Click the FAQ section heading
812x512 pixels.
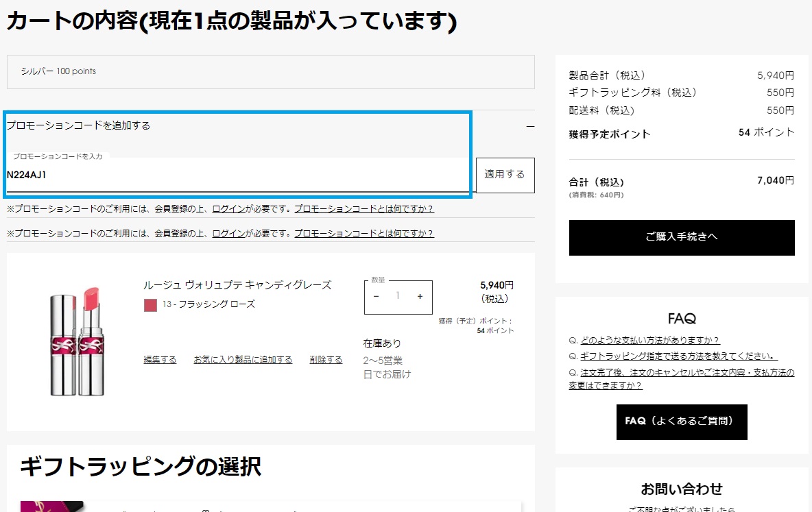682,319
